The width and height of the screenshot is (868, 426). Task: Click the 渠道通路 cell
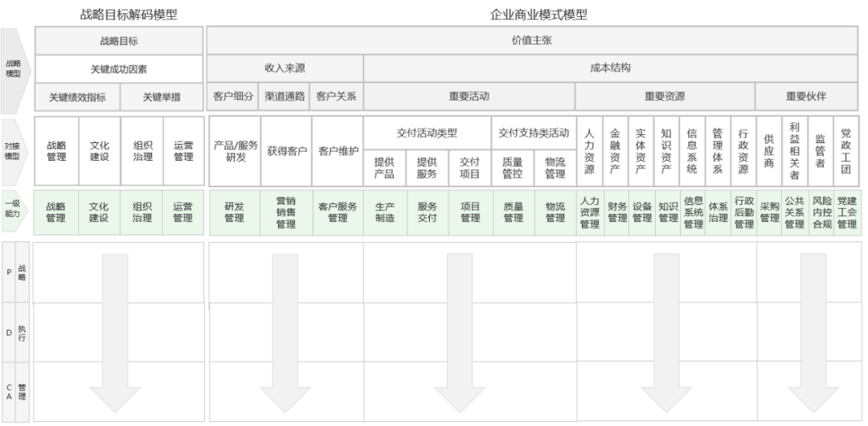pyautogui.click(x=285, y=96)
